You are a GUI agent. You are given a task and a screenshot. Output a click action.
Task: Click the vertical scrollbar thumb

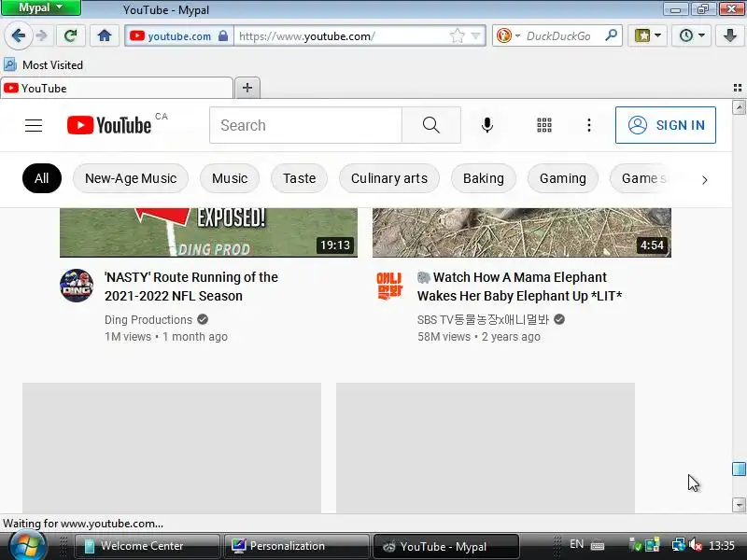tap(739, 469)
